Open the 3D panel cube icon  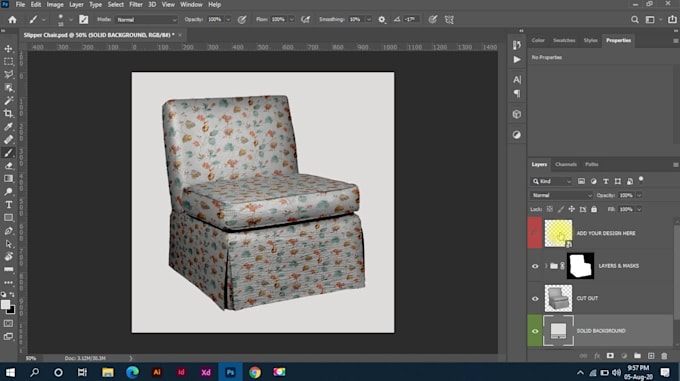click(x=517, y=114)
